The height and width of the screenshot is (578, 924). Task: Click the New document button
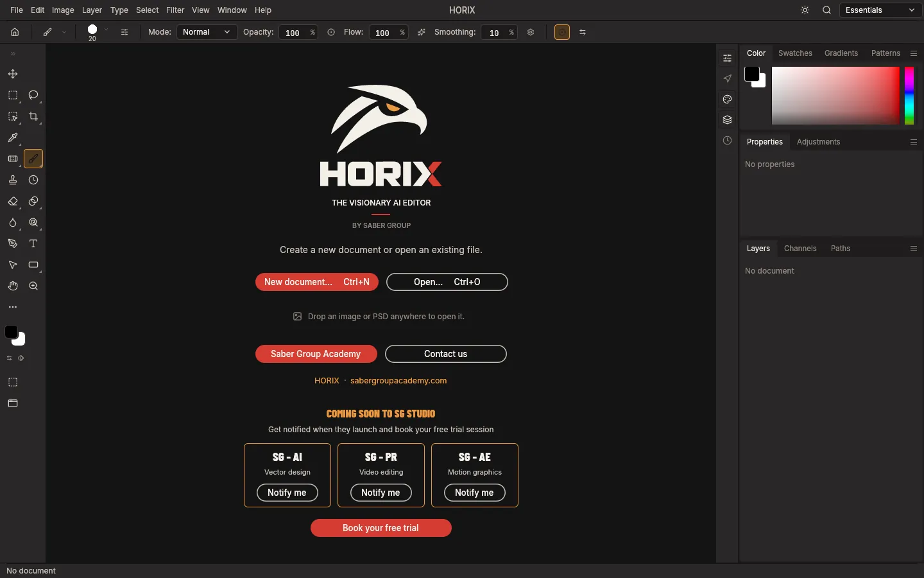pos(317,282)
